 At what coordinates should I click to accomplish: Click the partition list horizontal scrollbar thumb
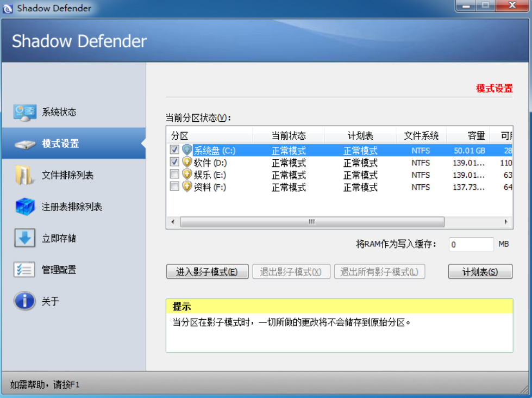(312, 222)
